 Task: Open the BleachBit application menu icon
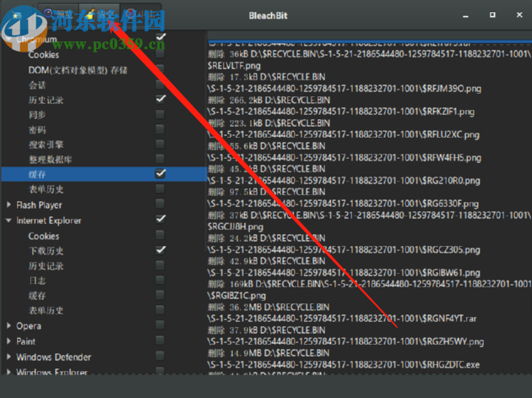pyautogui.click(x=16, y=15)
